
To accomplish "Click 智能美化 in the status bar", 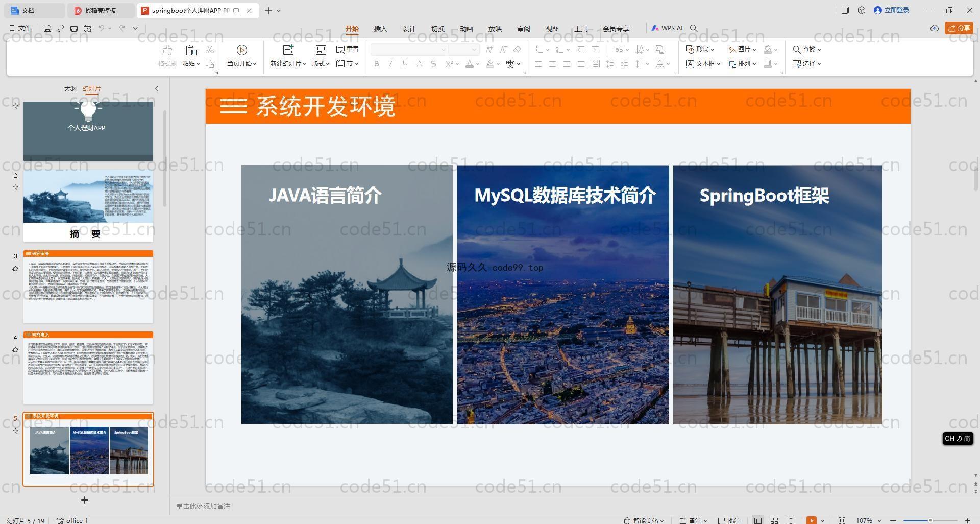I will click(x=644, y=520).
